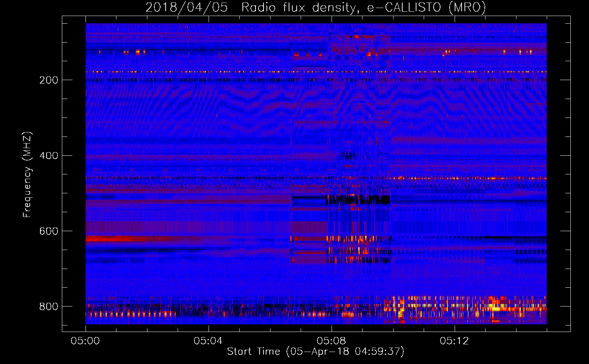
Task: Click the 400 frequency tick label
Action: coord(49,156)
